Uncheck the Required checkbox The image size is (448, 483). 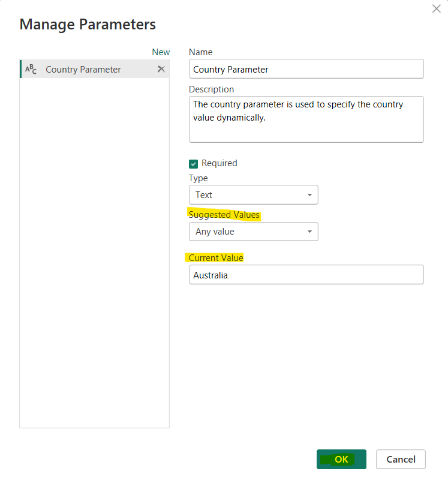[193, 163]
